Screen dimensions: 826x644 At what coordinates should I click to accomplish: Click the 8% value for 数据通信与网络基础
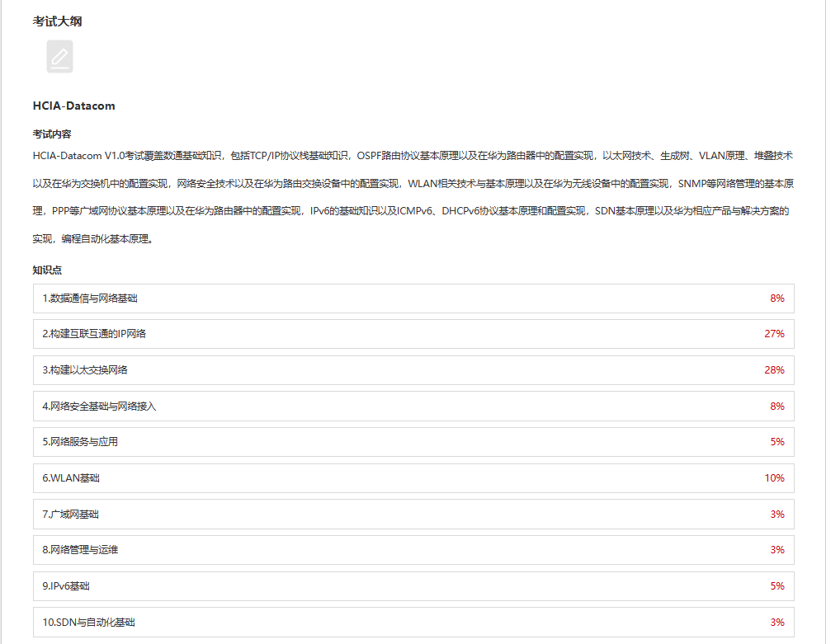(x=777, y=298)
